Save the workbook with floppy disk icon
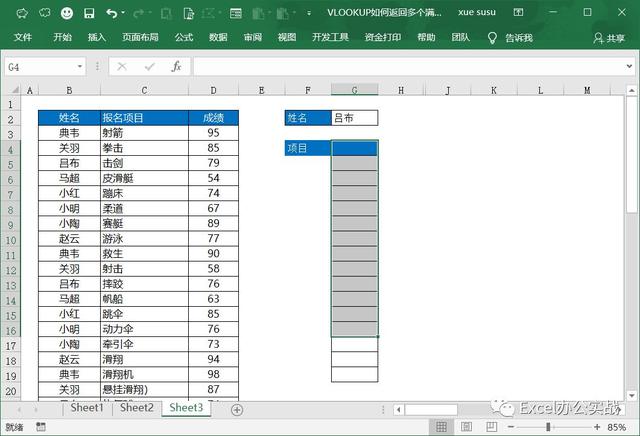 click(x=89, y=13)
